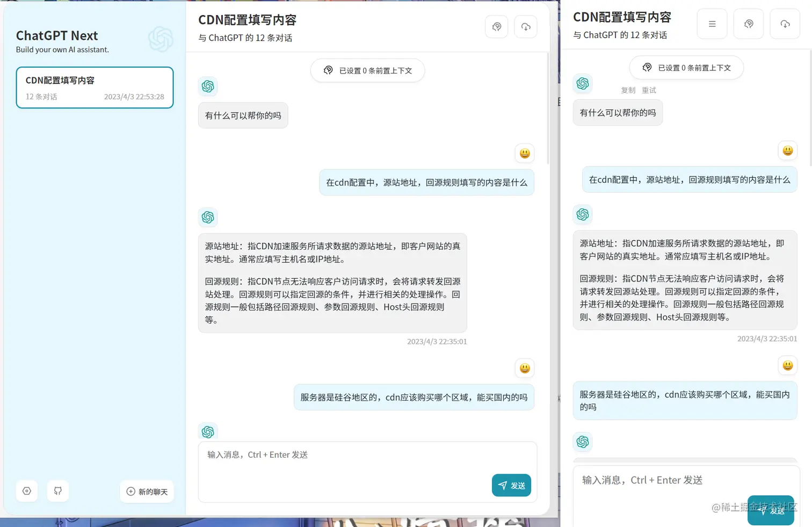Viewport: 812px width, 527px height.
Task: Click bot avatar above greeting in narrow window
Action: click(x=583, y=83)
